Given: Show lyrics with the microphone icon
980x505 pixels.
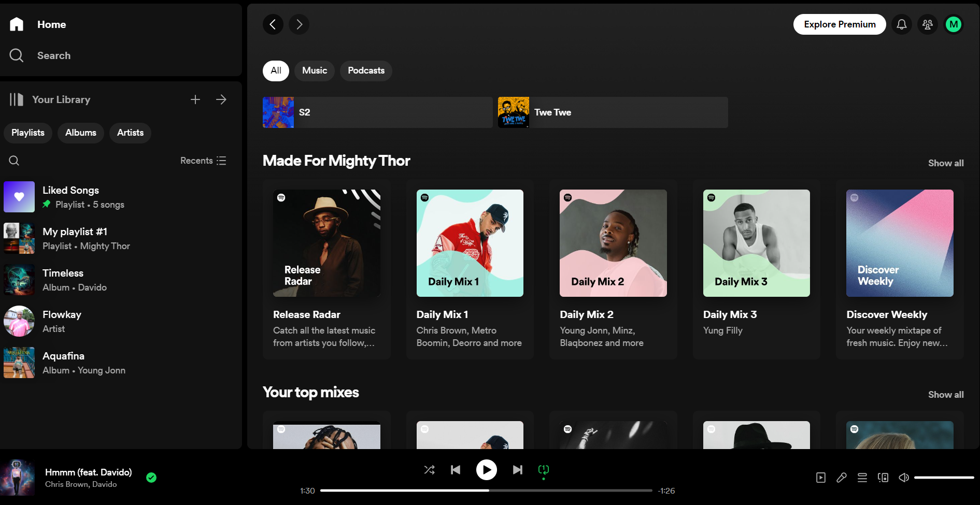Looking at the screenshot, I should [x=842, y=478].
